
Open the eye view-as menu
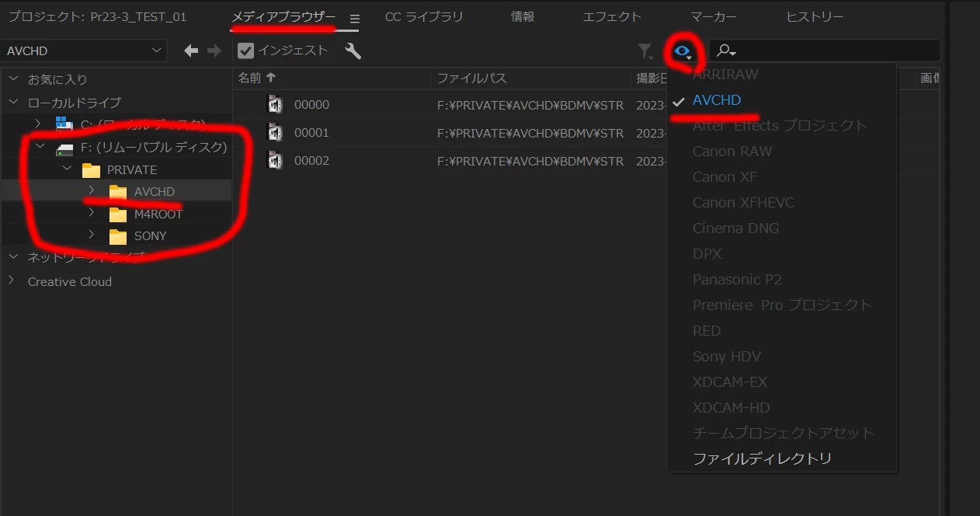point(683,51)
